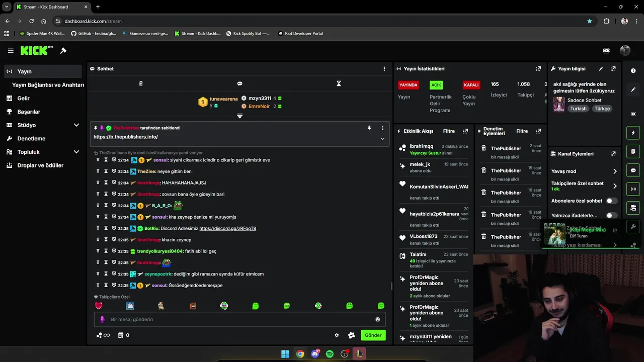Image resolution: width=644 pixels, height=362 pixels.
Task: Click the YAYINDA status badge
Action: (x=408, y=85)
